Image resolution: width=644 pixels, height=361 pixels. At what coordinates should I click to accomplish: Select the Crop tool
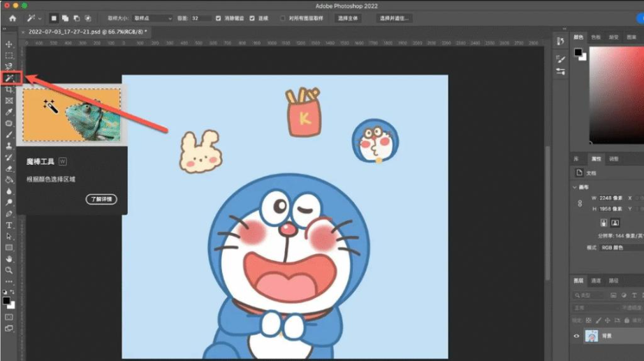(x=8, y=89)
